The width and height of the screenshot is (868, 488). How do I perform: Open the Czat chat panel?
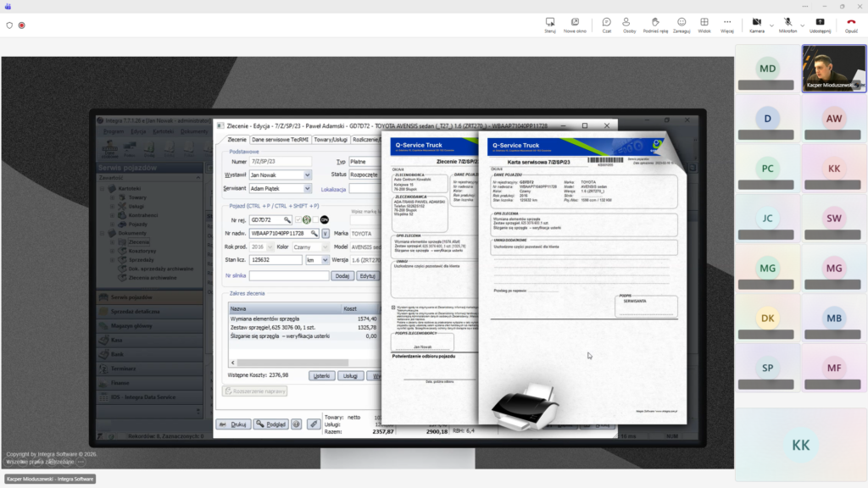click(x=607, y=23)
